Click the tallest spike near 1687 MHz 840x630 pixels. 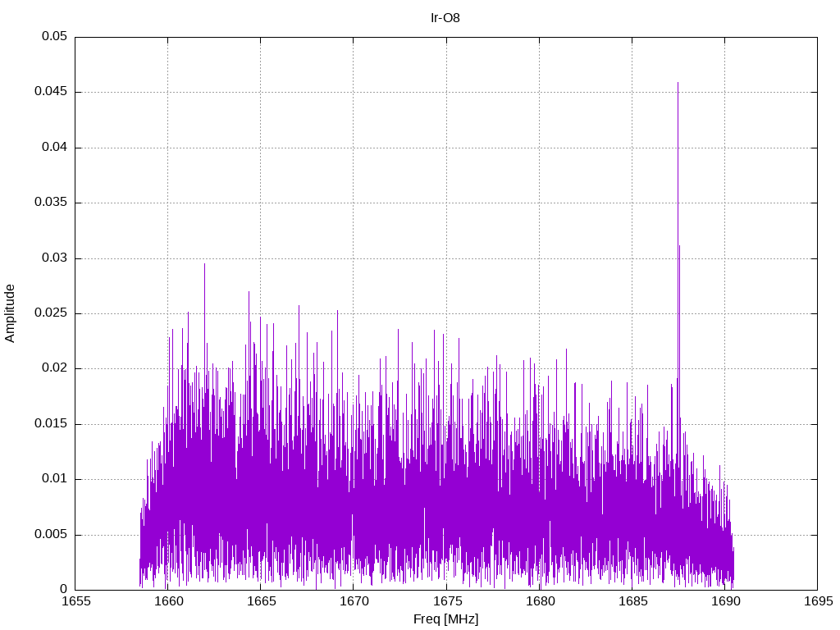(678, 84)
